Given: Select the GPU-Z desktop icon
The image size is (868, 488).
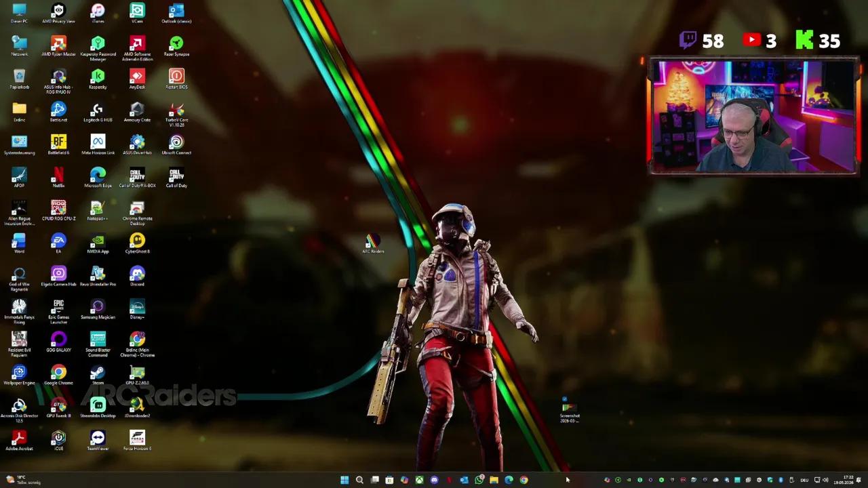Looking at the screenshot, I should 137,375.
